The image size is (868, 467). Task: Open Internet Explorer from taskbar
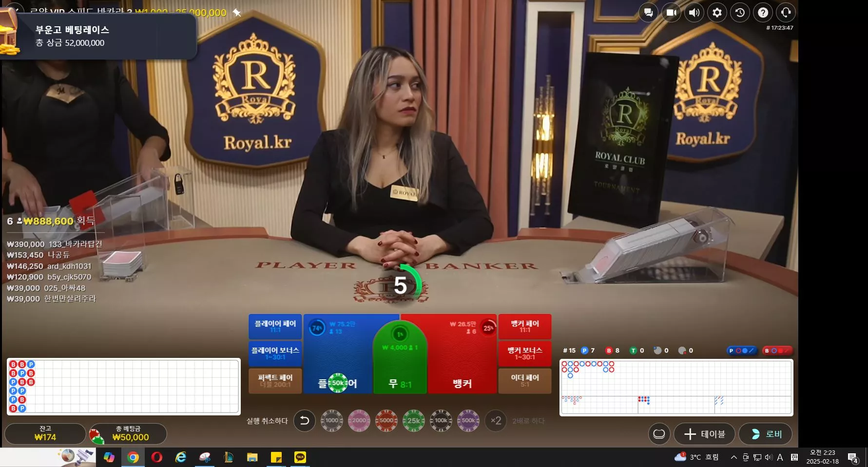pyautogui.click(x=181, y=457)
